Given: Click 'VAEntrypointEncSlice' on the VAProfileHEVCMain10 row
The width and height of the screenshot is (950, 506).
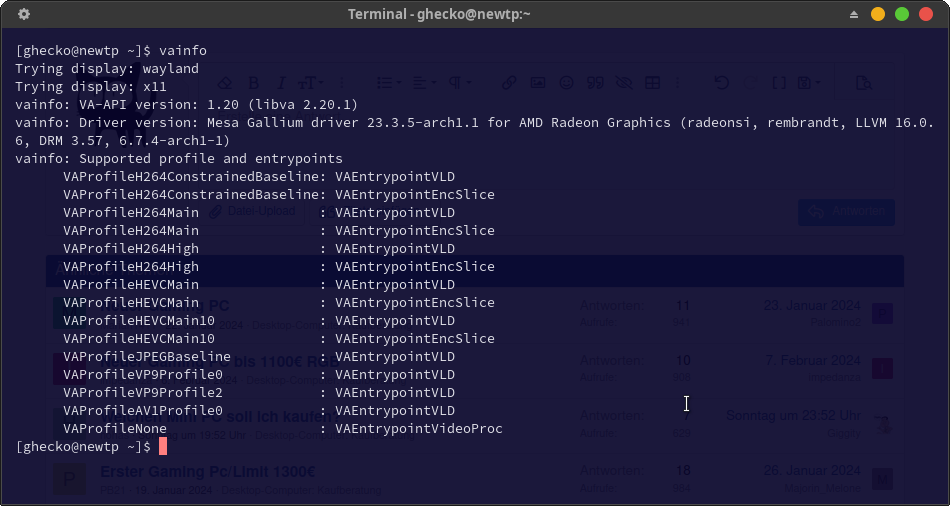Looking at the screenshot, I should point(415,339).
